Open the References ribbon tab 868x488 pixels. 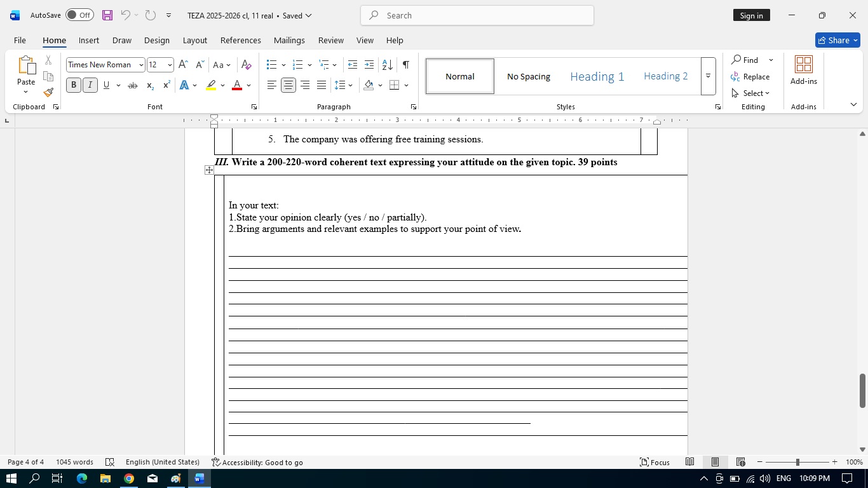(x=240, y=40)
